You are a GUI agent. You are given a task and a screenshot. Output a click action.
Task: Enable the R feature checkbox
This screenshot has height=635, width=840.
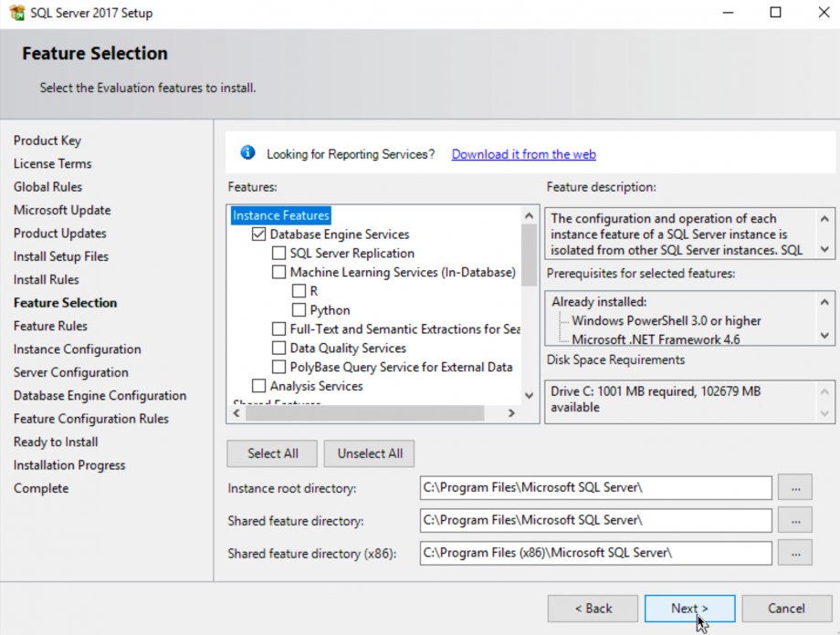[297, 290]
